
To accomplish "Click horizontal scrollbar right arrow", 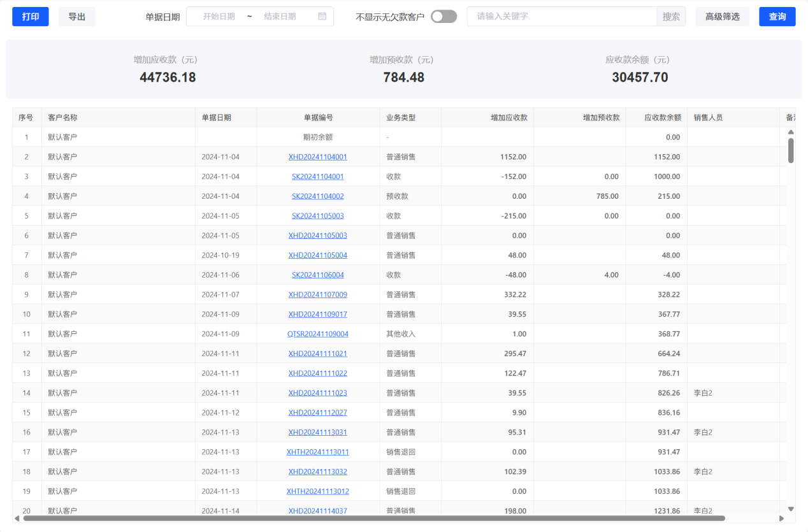I will (782, 519).
